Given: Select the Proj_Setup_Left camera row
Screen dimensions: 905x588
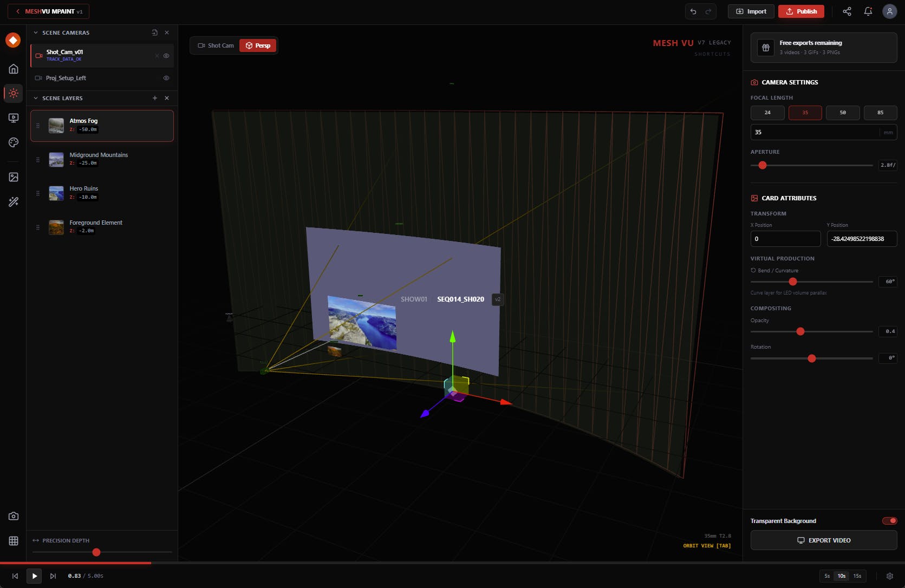Looking at the screenshot, I should point(102,78).
